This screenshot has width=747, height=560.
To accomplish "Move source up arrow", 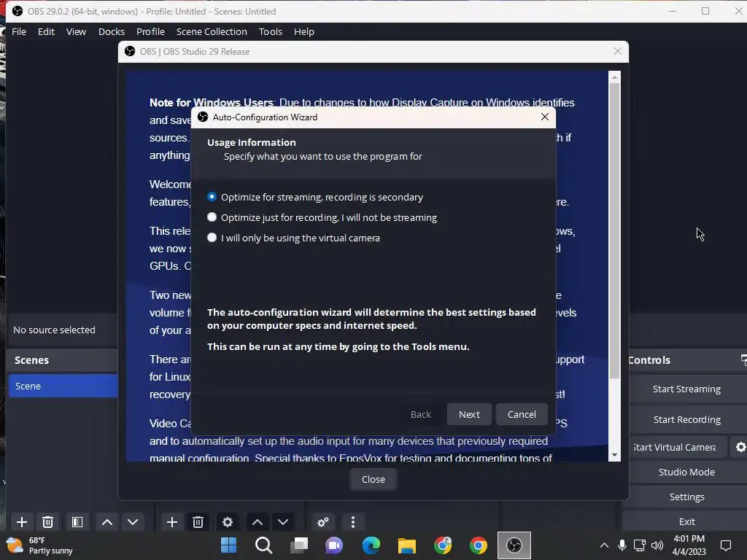I will point(258,522).
